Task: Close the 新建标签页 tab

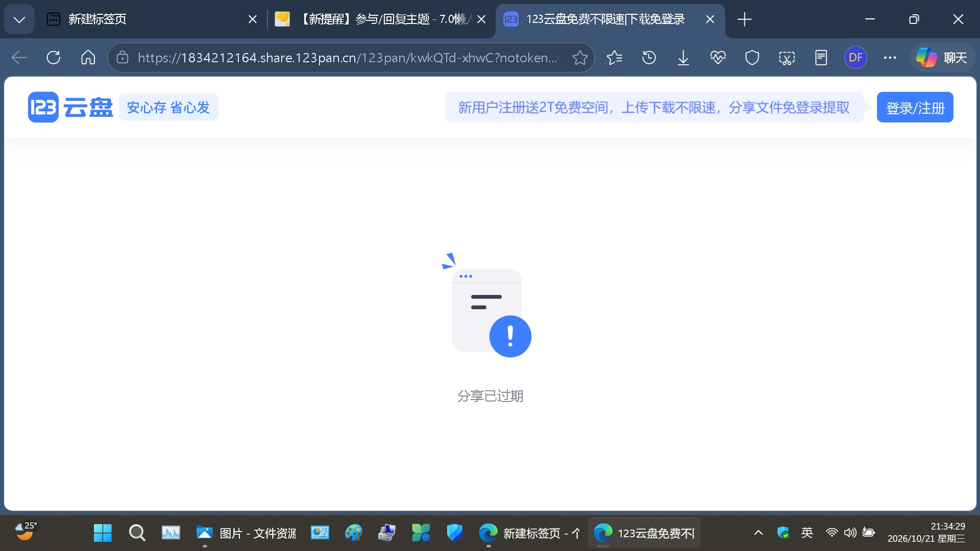Action: point(252,19)
